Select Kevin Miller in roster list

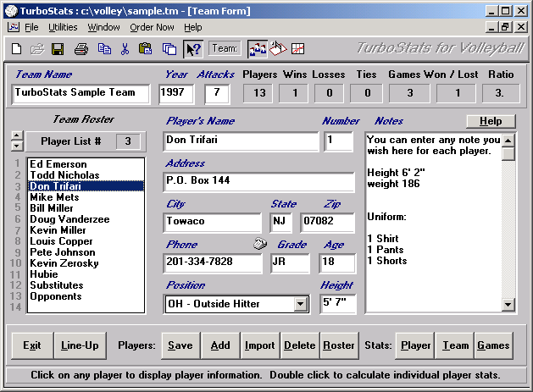point(86,230)
